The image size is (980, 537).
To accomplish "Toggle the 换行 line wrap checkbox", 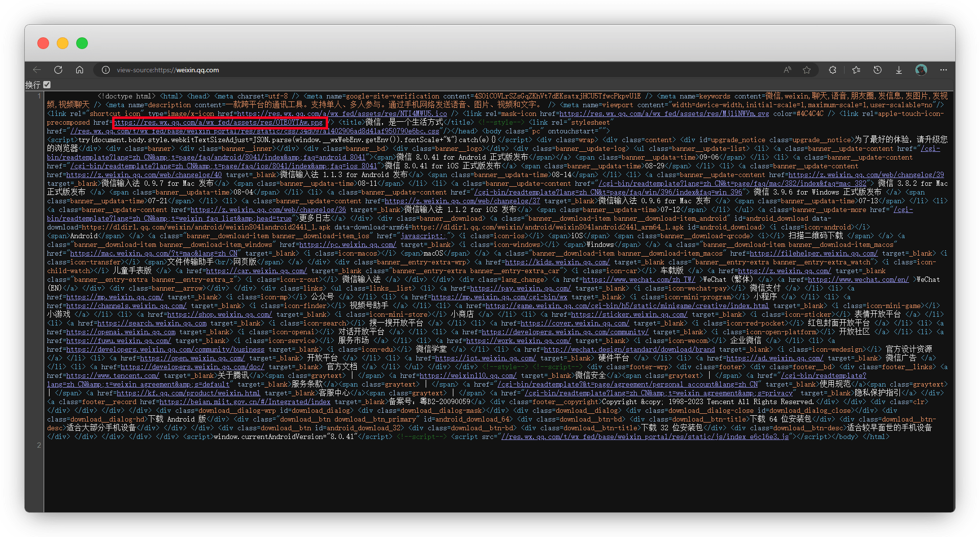I will tap(47, 84).
